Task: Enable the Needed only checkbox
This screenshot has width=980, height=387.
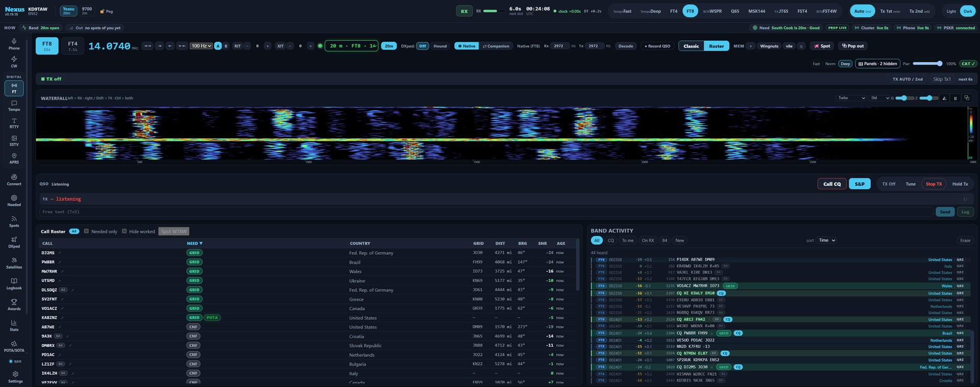Action: click(x=86, y=231)
